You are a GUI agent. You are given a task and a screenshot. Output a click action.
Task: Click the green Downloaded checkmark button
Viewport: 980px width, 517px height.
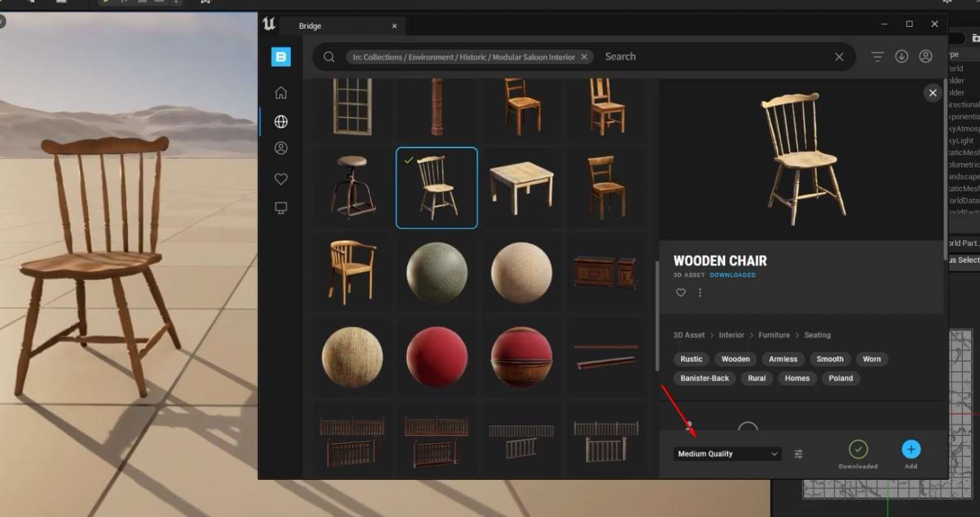click(x=858, y=449)
